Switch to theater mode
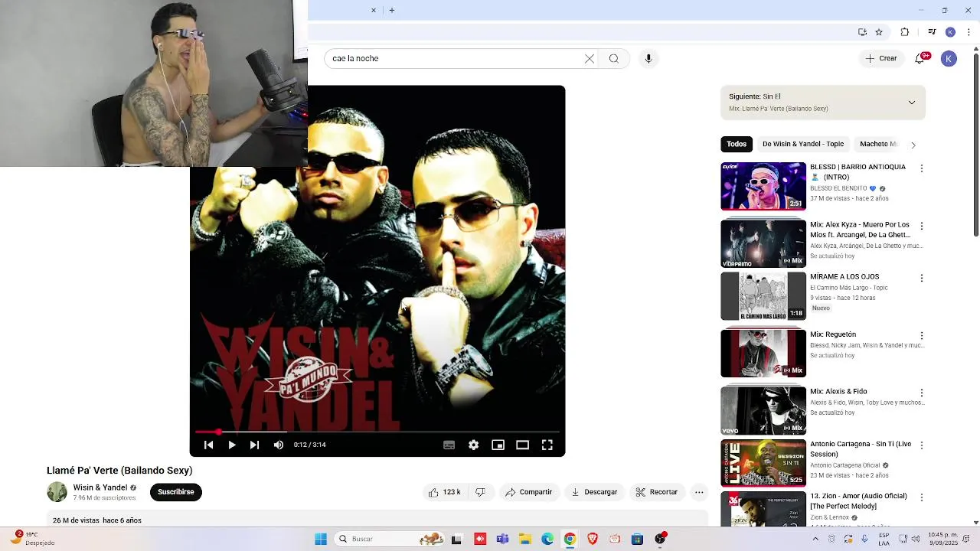Viewport: 980px width, 551px height. pos(523,445)
